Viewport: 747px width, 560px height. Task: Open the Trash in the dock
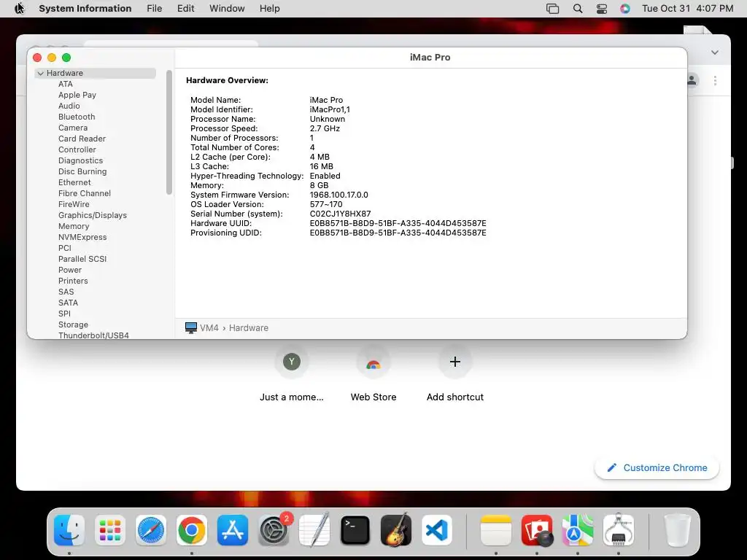pyautogui.click(x=677, y=530)
